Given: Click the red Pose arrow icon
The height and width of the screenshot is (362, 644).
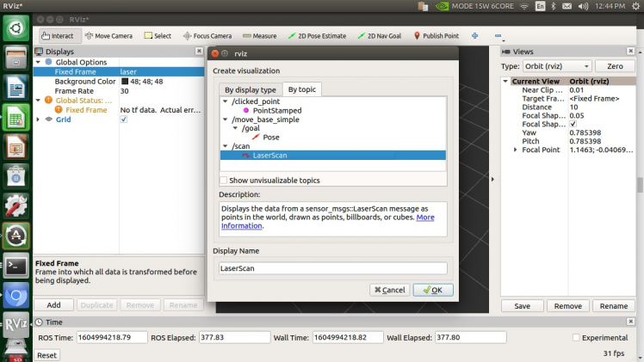Looking at the screenshot, I should click(256, 137).
